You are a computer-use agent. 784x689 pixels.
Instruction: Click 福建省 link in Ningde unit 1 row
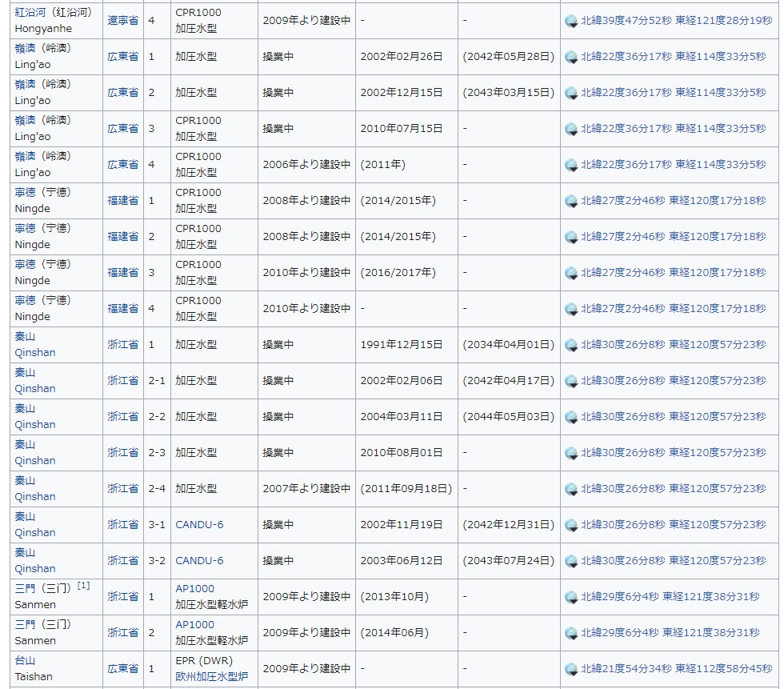(123, 200)
